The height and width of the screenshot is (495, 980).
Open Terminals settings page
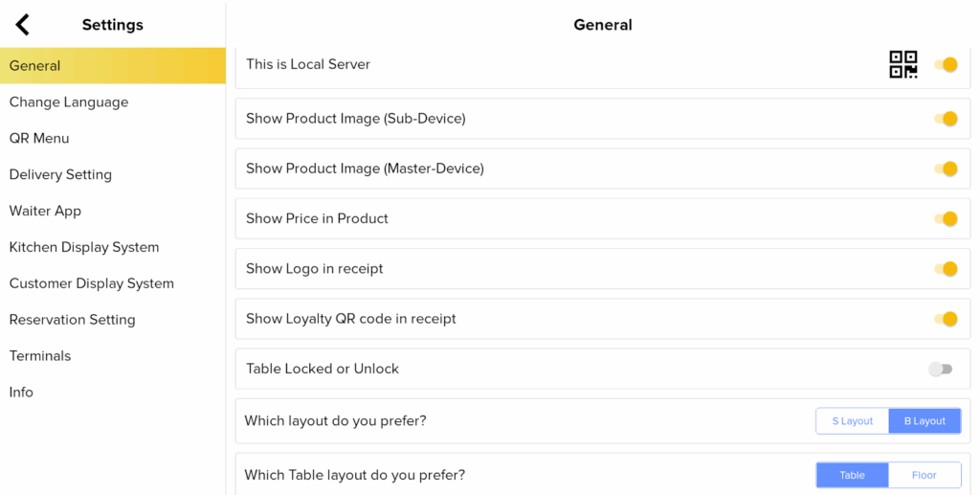tap(40, 356)
